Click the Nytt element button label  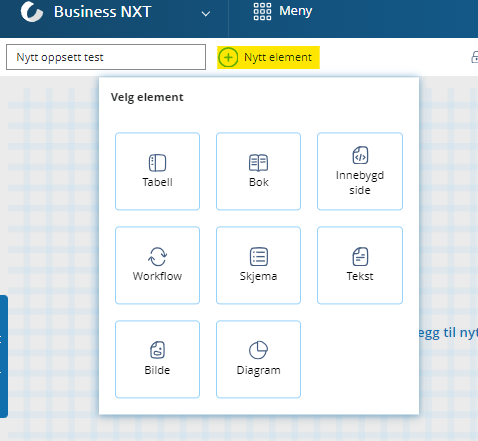pos(278,57)
